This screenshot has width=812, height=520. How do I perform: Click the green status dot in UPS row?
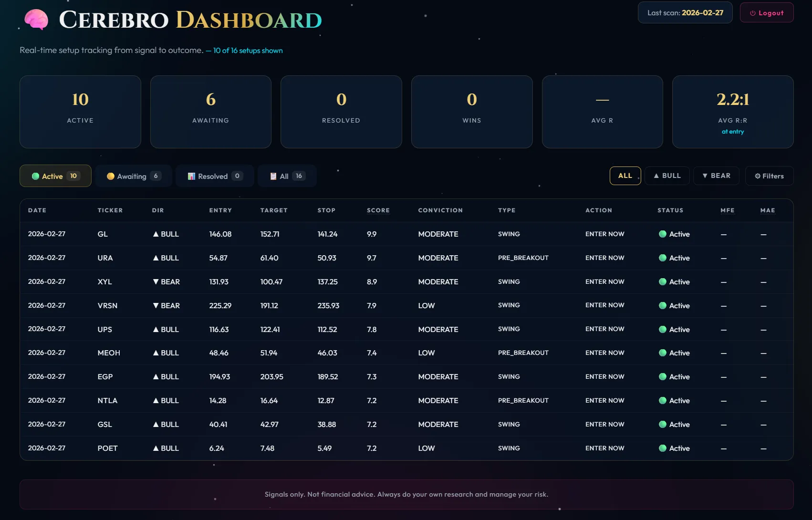[x=662, y=329]
